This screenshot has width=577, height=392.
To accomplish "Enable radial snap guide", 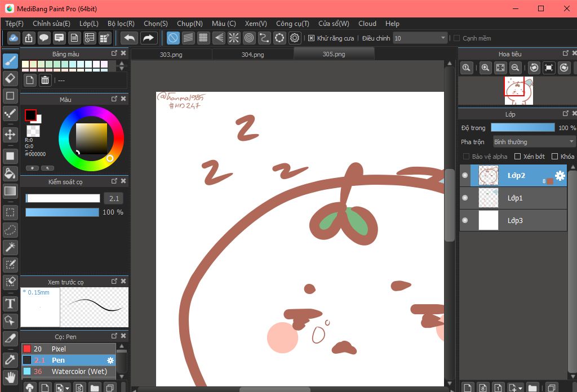I will (x=234, y=38).
